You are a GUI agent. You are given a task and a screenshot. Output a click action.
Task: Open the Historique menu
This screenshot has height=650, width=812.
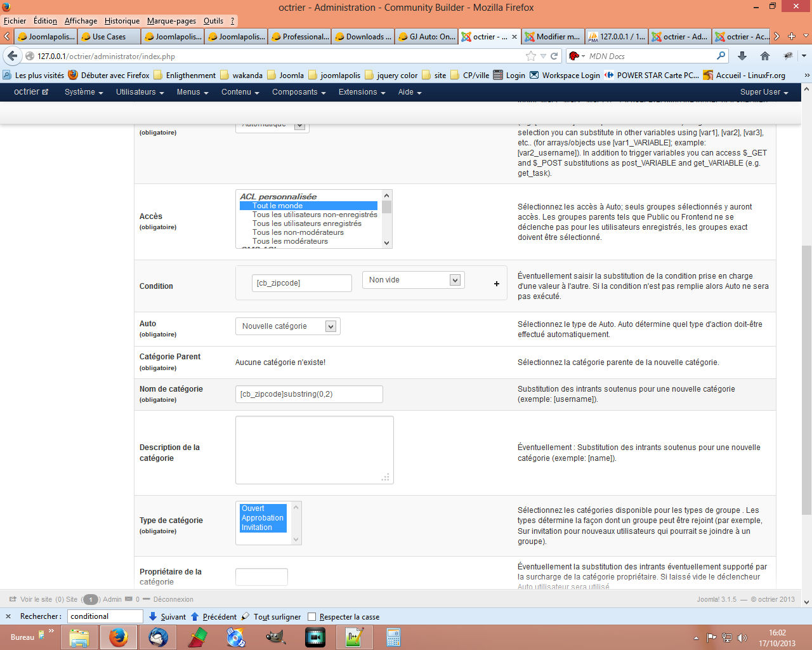[122, 21]
